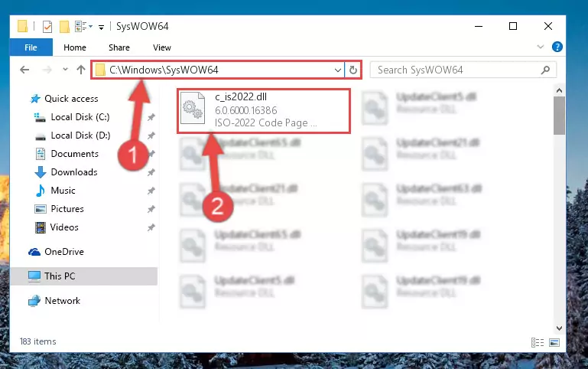Open Documents in the sidebar
This screenshot has width=588, height=369.
[x=75, y=154]
